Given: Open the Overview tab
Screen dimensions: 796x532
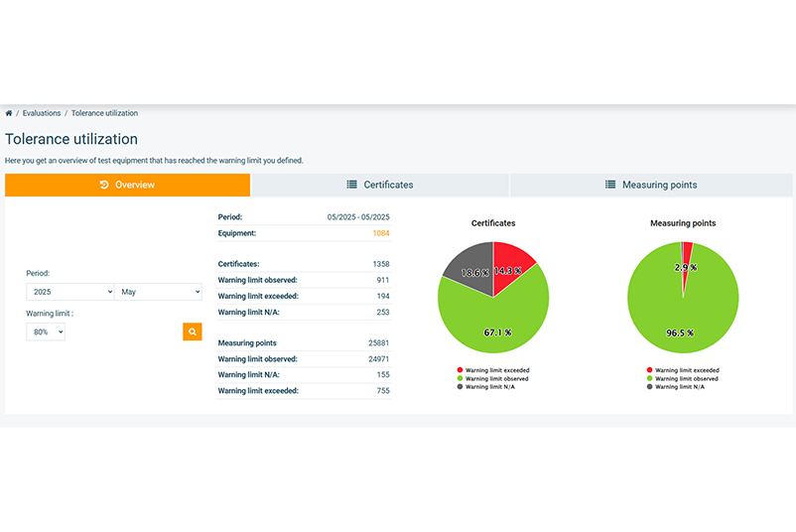Looking at the screenshot, I should [x=127, y=185].
